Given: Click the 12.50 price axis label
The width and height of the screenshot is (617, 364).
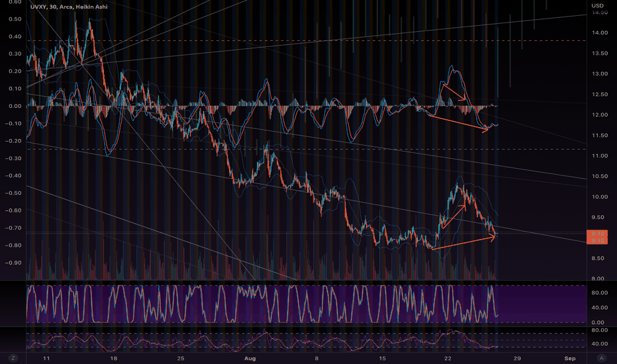Looking at the screenshot, I should click(600, 94).
